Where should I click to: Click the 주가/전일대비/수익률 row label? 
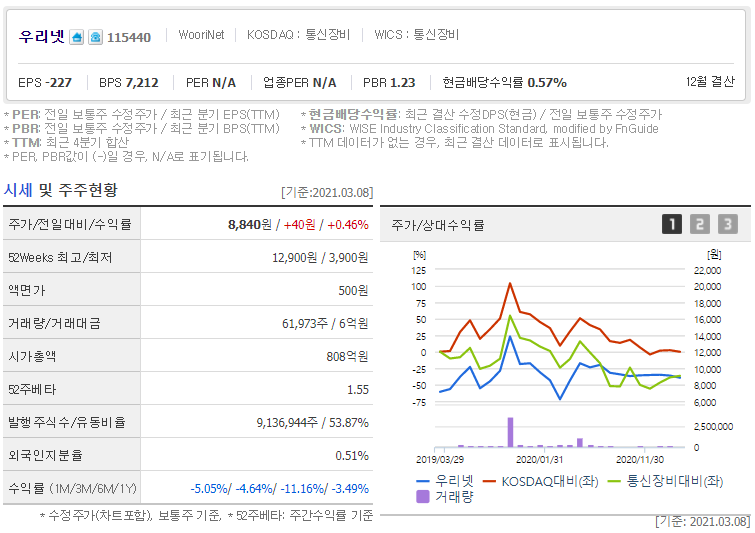pyautogui.click(x=70, y=224)
